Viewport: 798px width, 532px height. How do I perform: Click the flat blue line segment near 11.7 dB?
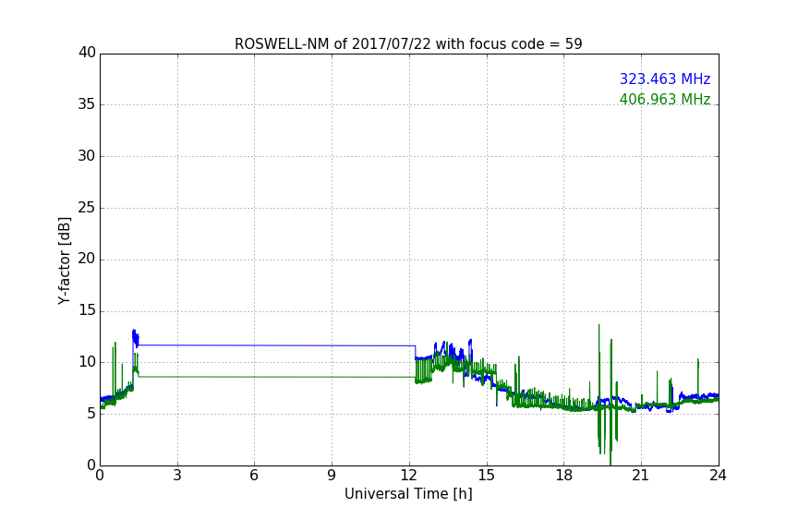pyautogui.click(x=277, y=345)
